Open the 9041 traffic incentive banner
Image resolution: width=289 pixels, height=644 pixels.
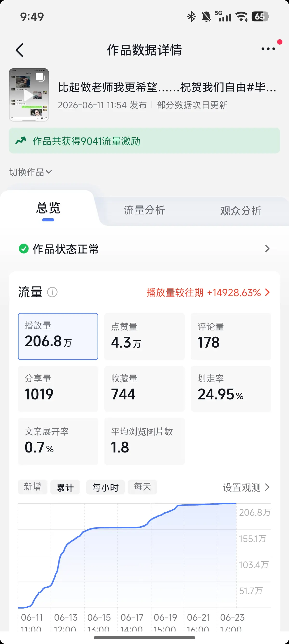(x=144, y=141)
